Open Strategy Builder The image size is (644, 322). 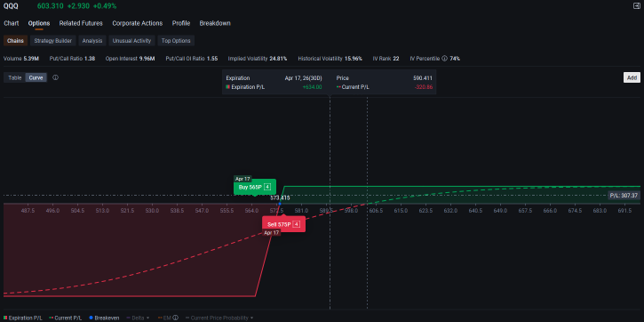[53, 41]
